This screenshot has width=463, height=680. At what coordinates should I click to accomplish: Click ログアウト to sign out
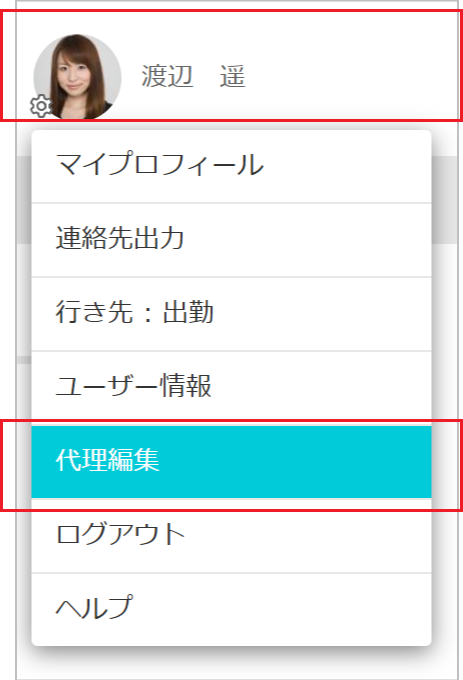[232, 536]
